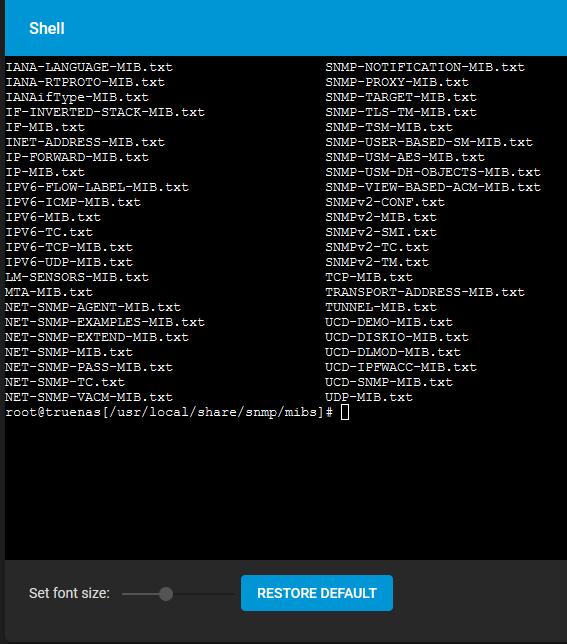567x644 pixels.
Task: Select IPV6-MIB.txt in the listing
Action: click(x=53, y=217)
